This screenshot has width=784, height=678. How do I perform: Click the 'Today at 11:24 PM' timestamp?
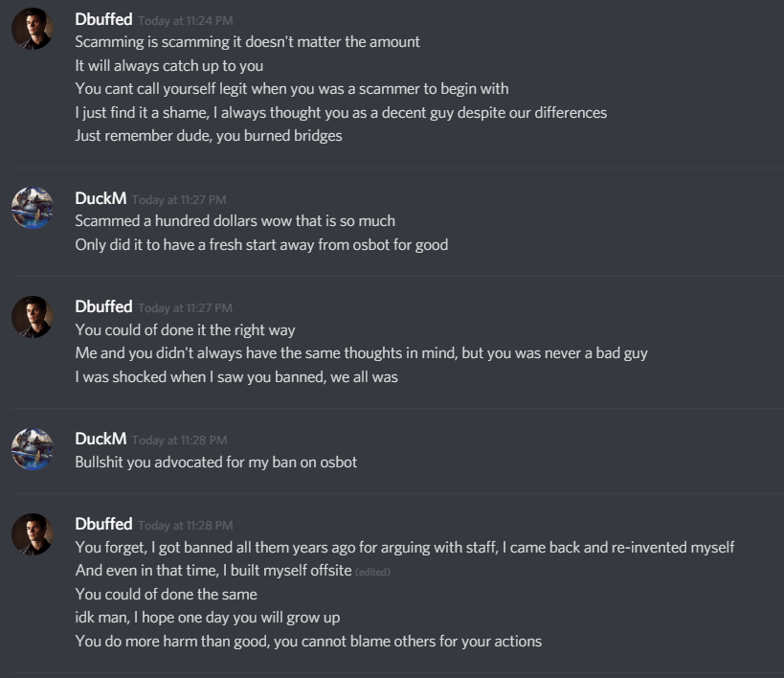186,21
